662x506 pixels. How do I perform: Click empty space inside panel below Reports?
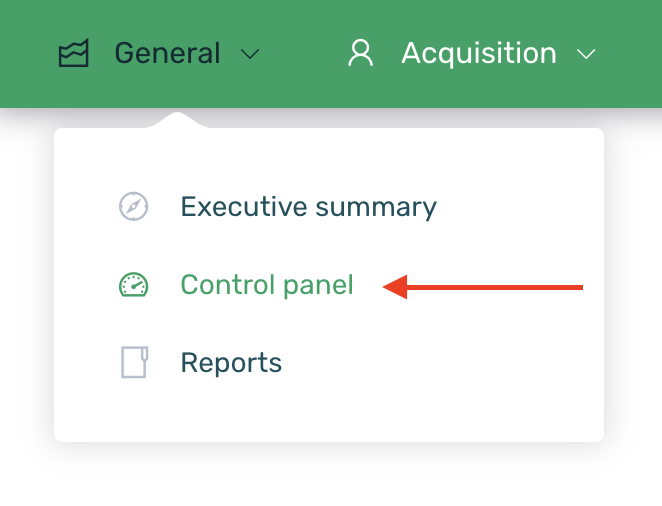click(x=330, y=412)
